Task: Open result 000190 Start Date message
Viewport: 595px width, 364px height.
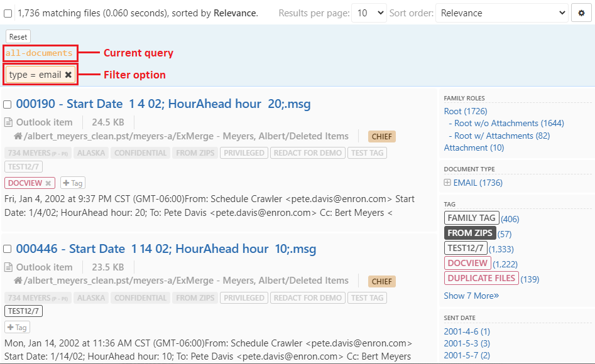Action: click(165, 104)
